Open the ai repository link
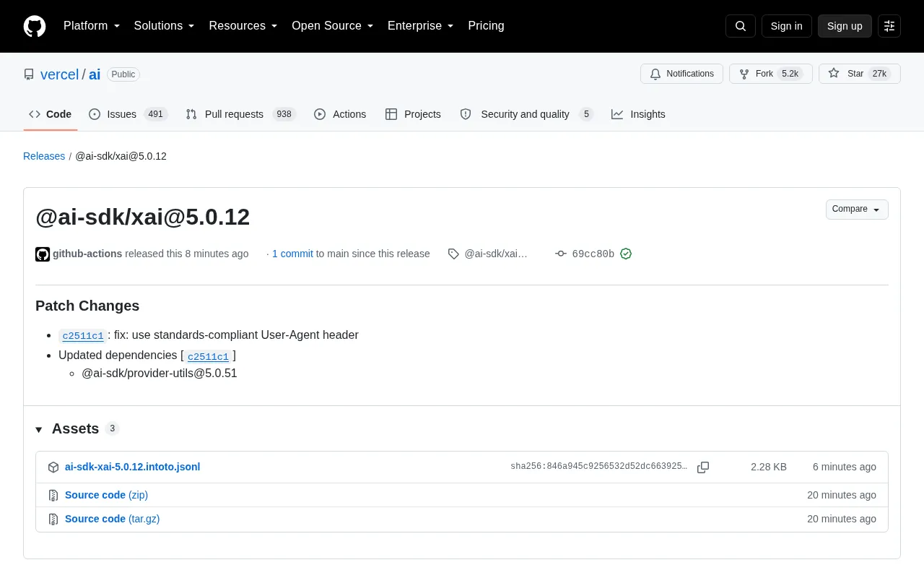The image size is (924, 578). coord(95,74)
